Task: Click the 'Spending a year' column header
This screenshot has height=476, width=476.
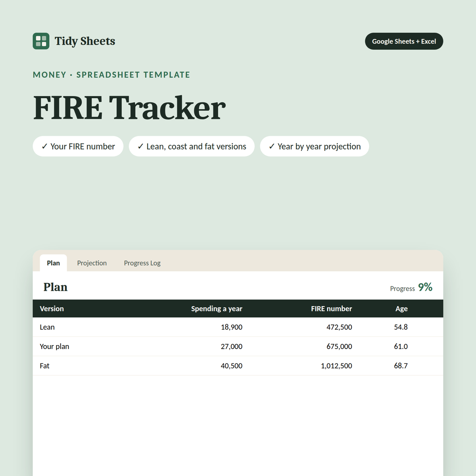Action: pyautogui.click(x=217, y=309)
